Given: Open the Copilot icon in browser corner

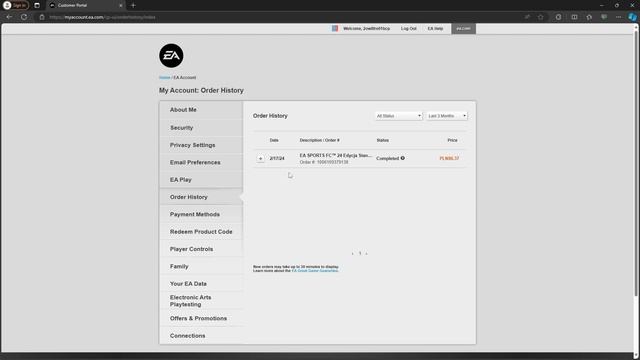Looking at the screenshot, I should pyautogui.click(x=632, y=17).
